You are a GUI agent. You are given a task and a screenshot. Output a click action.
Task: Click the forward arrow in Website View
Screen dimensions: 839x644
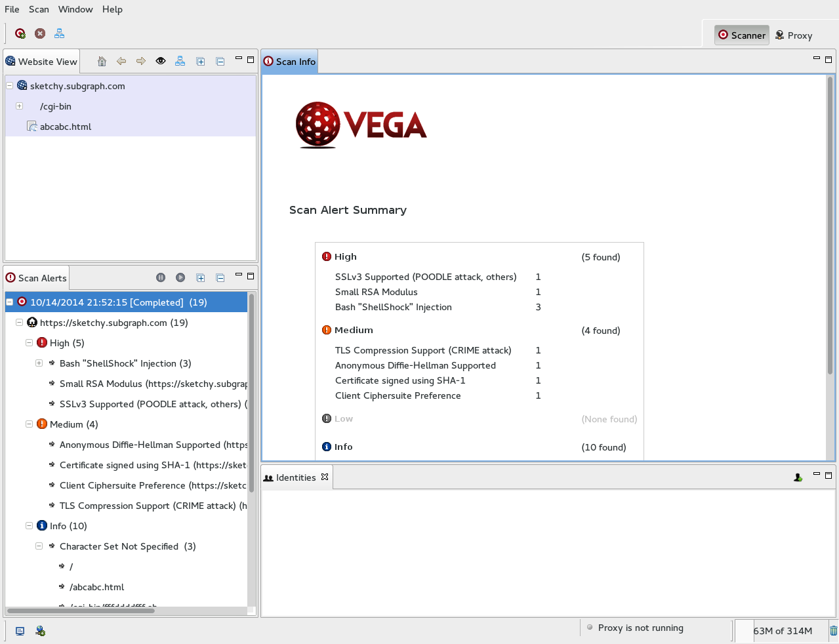pos(141,61)
